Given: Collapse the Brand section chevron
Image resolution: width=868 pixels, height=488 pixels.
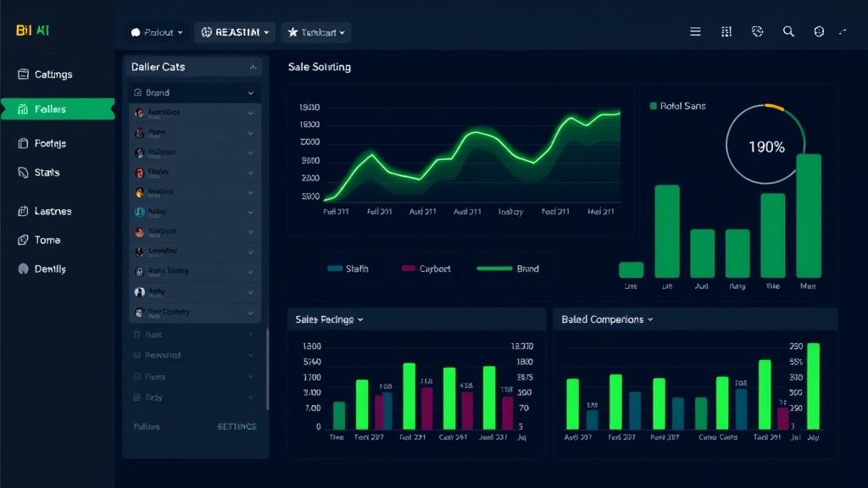Looking at the screenshot, I should coord(251,93).
